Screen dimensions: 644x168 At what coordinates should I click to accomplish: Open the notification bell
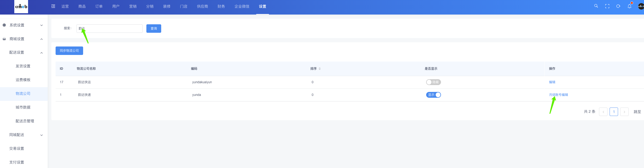coord(629,6)
